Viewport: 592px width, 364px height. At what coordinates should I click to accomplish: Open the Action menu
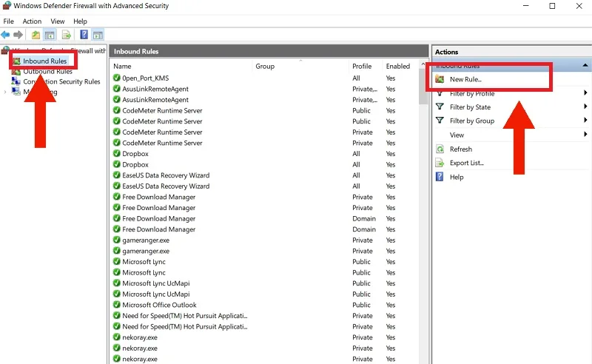click(32, 21)
